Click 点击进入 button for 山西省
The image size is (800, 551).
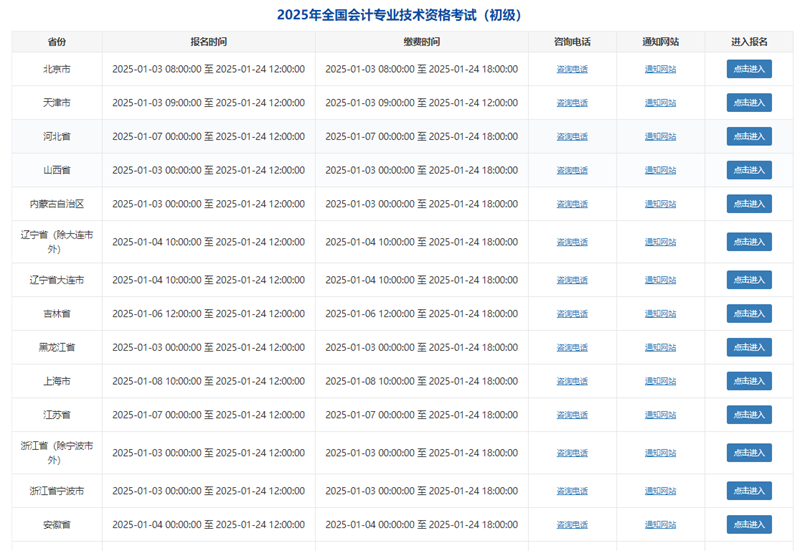coord(748,170)
